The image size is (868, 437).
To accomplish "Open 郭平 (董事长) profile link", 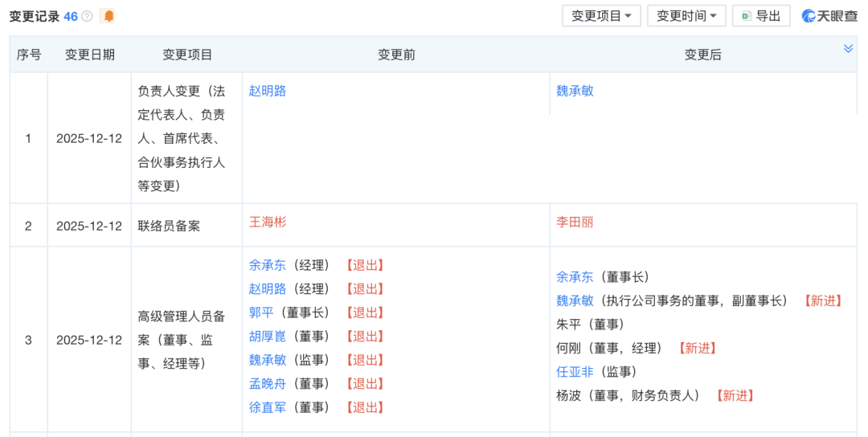I will [x=261, y=312].
